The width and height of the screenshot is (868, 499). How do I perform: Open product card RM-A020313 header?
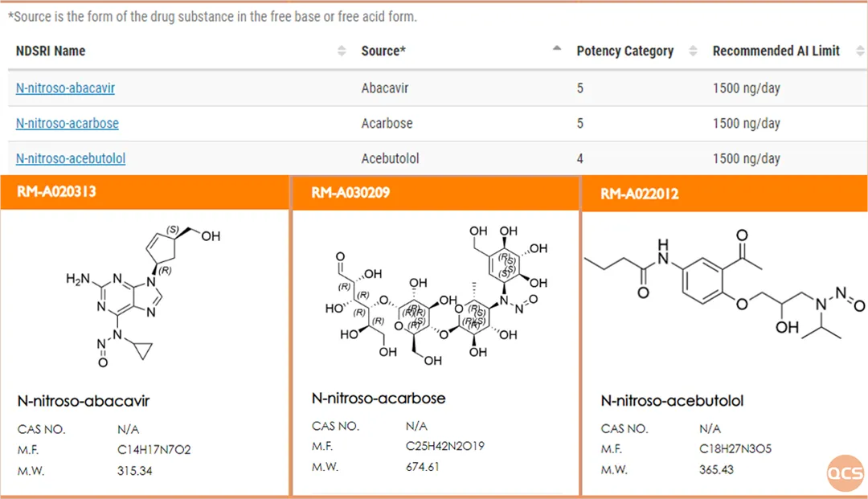[145, 192]
